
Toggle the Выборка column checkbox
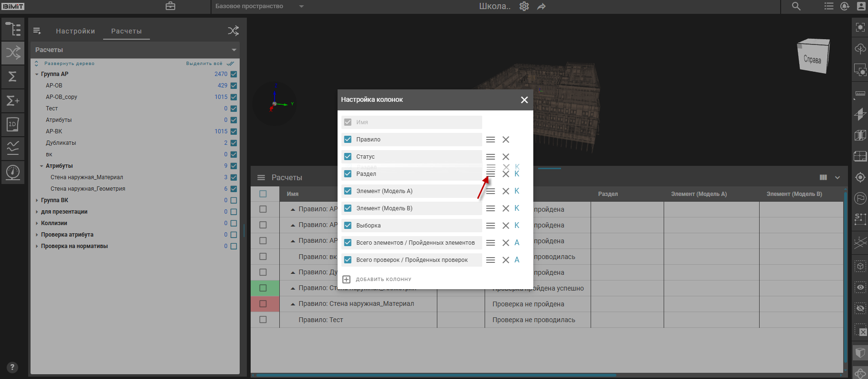click(x=348, y=226)
